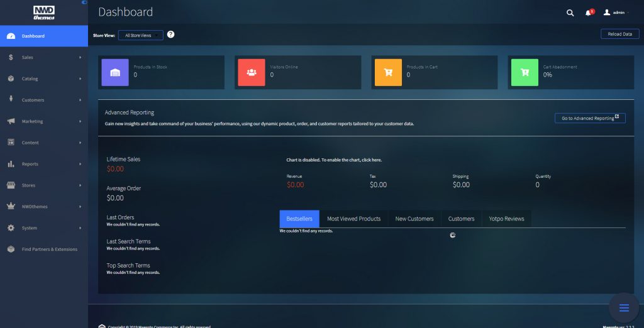Click the Marketing megaphone icon

coord(11,121)
